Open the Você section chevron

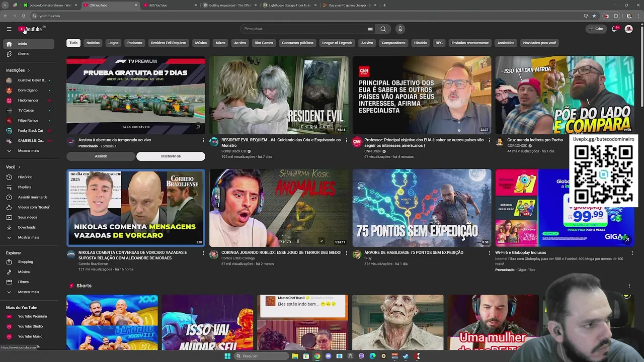point(19,167)
